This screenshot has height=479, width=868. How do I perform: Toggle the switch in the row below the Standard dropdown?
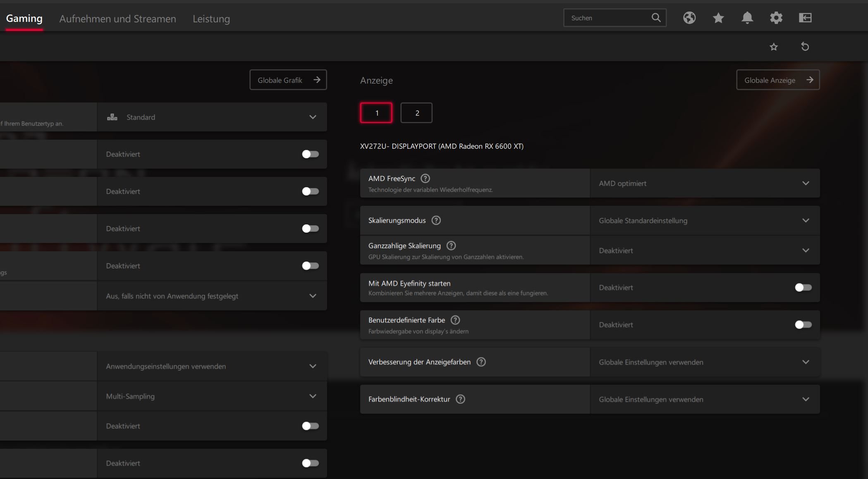click(310, 154)
